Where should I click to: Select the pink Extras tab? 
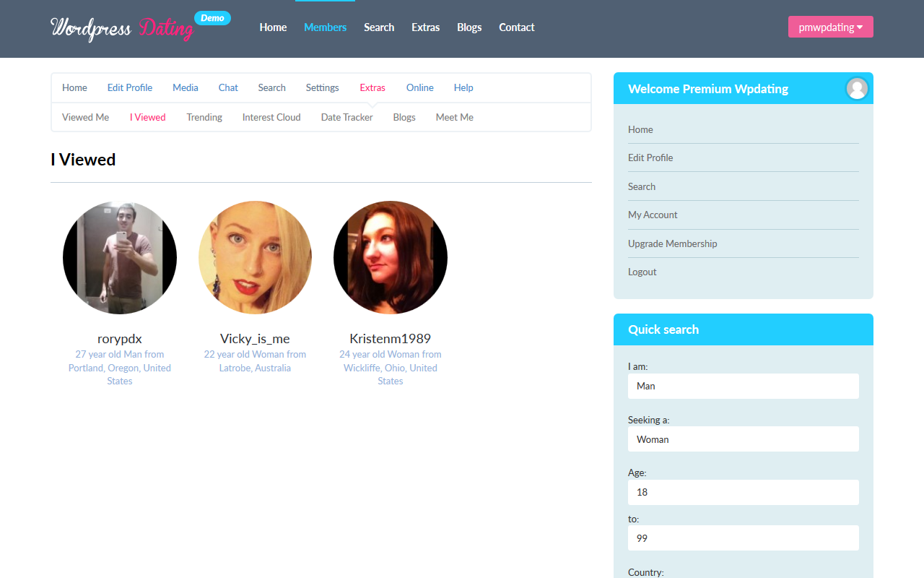click(x=372, y=87)
